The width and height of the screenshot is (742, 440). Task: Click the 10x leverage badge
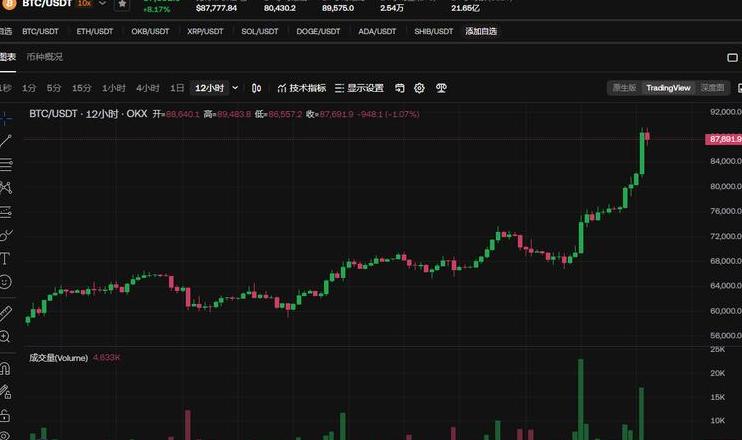(84, 3)
